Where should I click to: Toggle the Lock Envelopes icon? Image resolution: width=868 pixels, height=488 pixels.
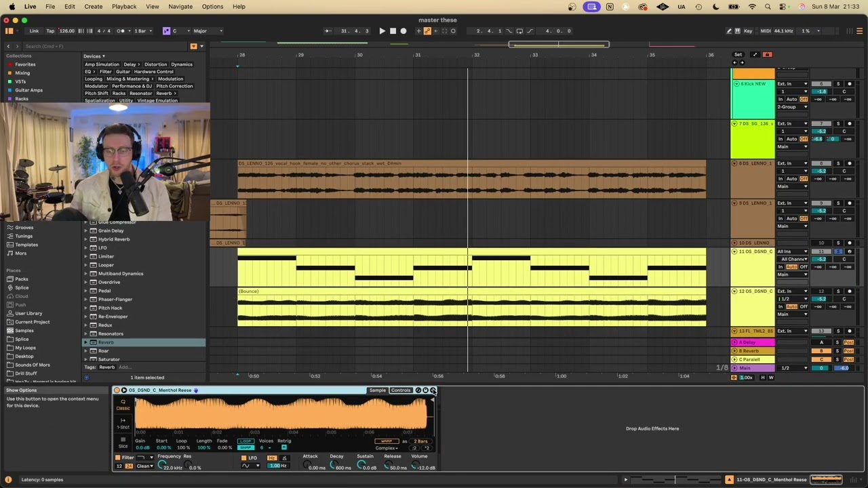[768, 55]
